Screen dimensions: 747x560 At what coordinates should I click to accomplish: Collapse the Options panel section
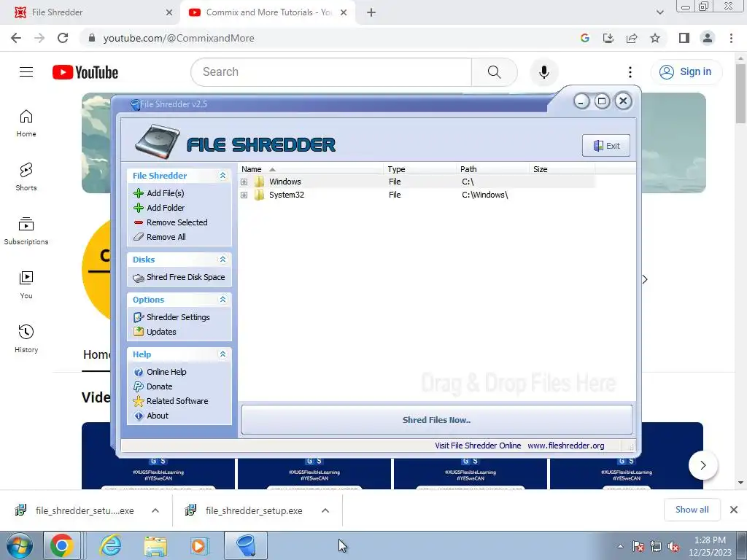(x=222, y=300)
